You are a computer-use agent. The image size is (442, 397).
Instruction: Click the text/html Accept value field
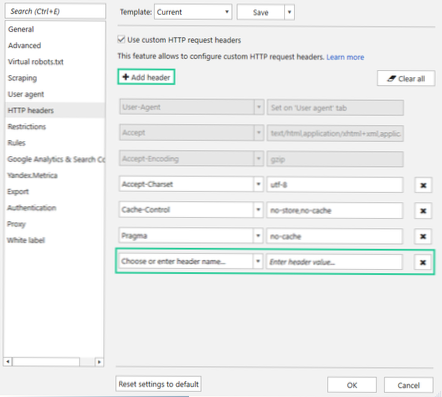coord(335,133)
